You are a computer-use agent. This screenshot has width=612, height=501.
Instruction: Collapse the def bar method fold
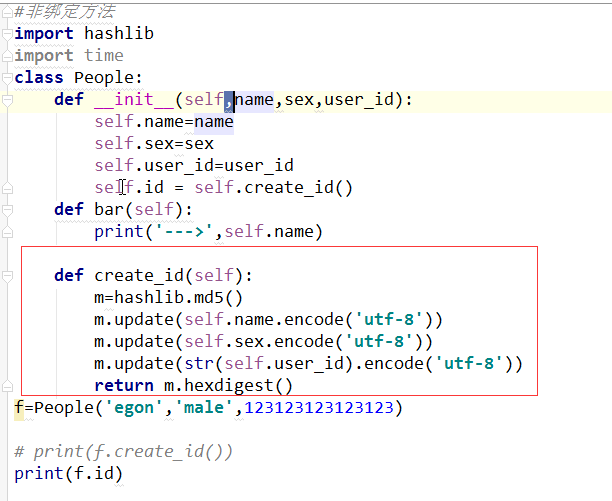(x=7, y=210)
